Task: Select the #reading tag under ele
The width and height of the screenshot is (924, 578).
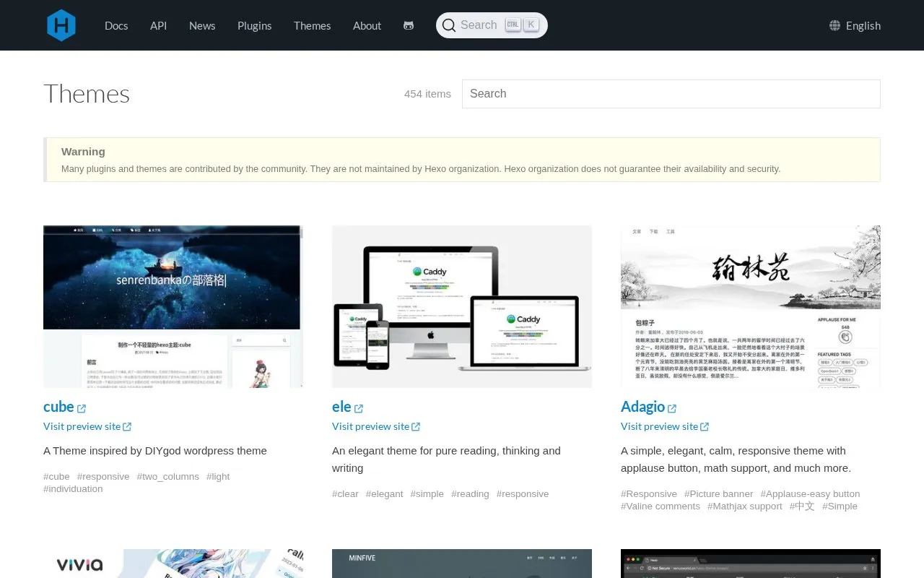Action: pos(470,494)
